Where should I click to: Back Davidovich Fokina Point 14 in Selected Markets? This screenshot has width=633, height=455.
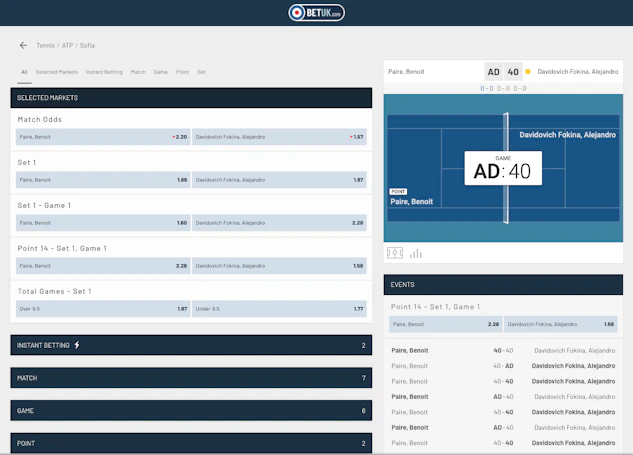279,266
